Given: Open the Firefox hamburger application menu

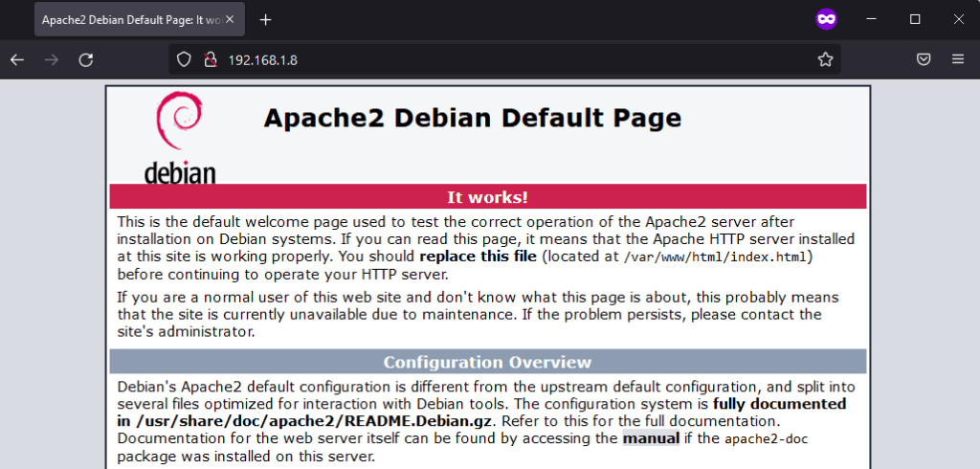Looking at the screenshot, I should [x=958, y=59].
